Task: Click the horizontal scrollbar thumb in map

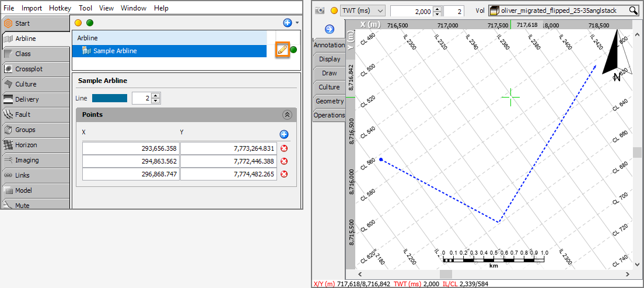Action: (446, 274)
